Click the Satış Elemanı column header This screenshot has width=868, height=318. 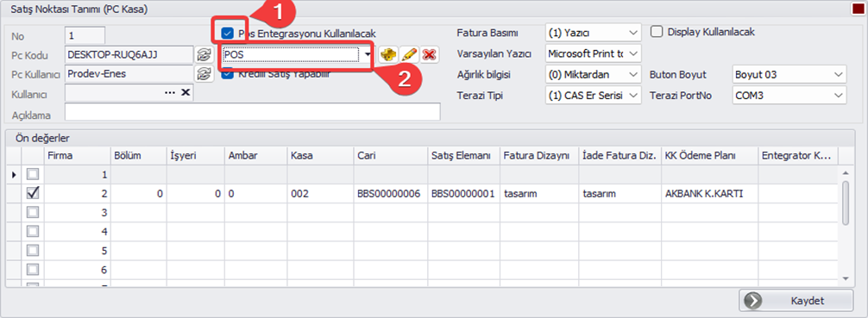463,156
